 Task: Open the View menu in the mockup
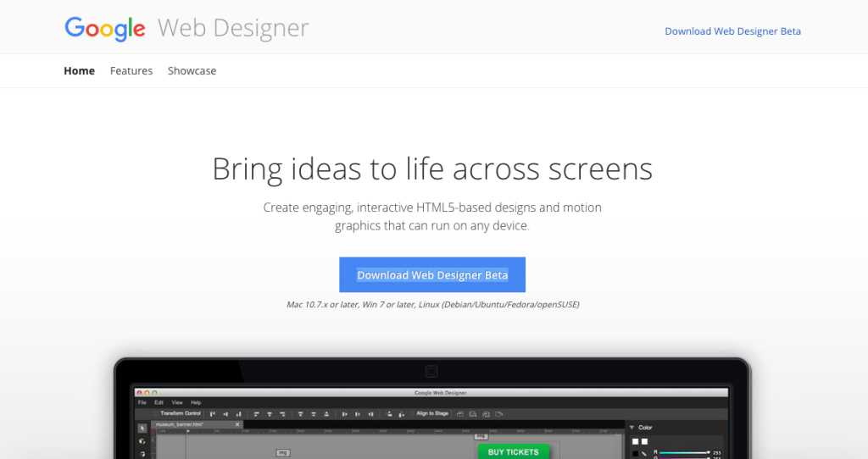click(x=177, y=402)
